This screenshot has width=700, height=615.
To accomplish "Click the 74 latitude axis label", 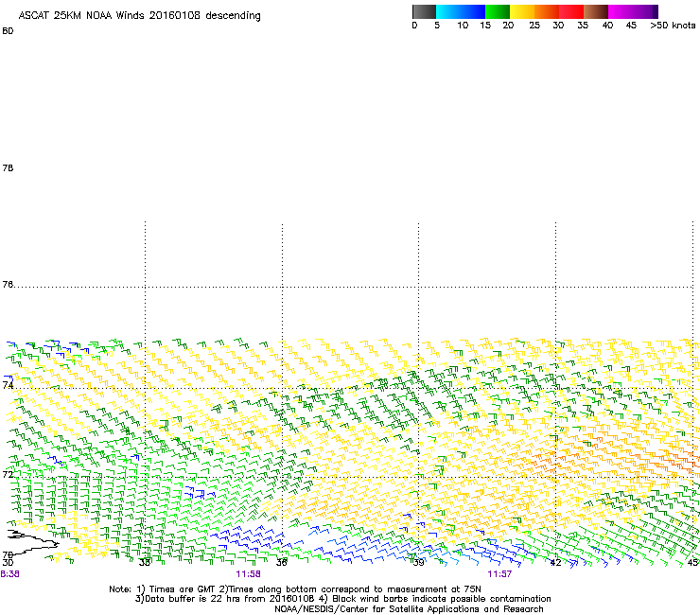I will pyautogui.click(x=8, y=385).
